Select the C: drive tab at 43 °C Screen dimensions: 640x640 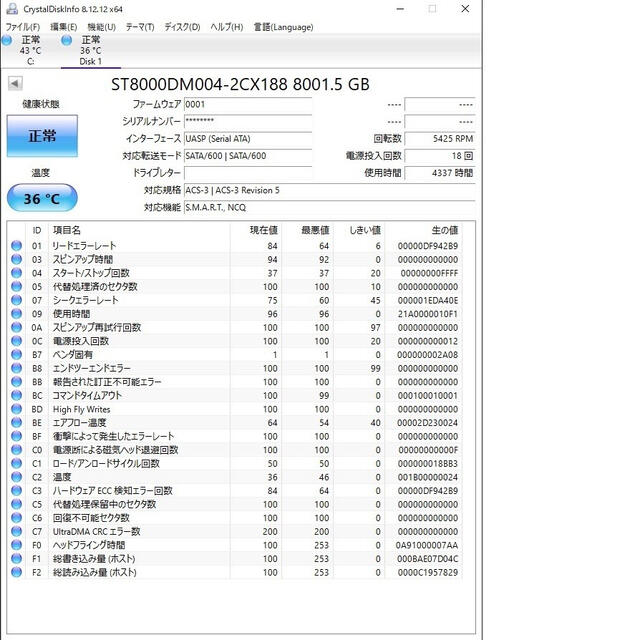click(30, 51)
